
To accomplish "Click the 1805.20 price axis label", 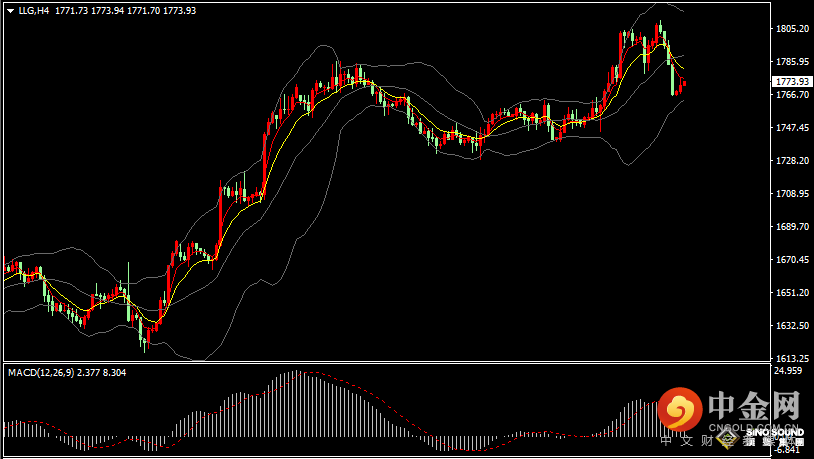I will (792, 29).
